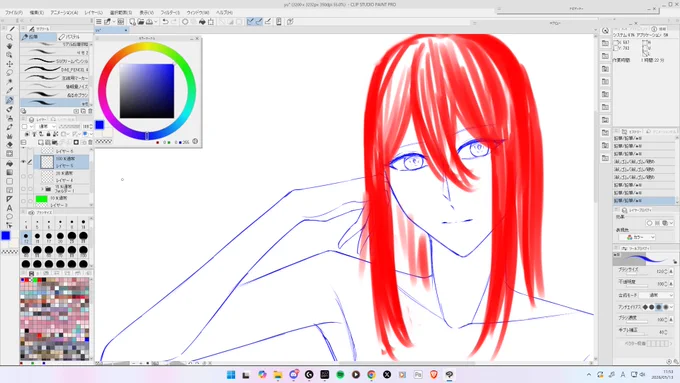
Task: Click the opacity 不透明度 dynamics button
Action: click(x=671, y=284)
